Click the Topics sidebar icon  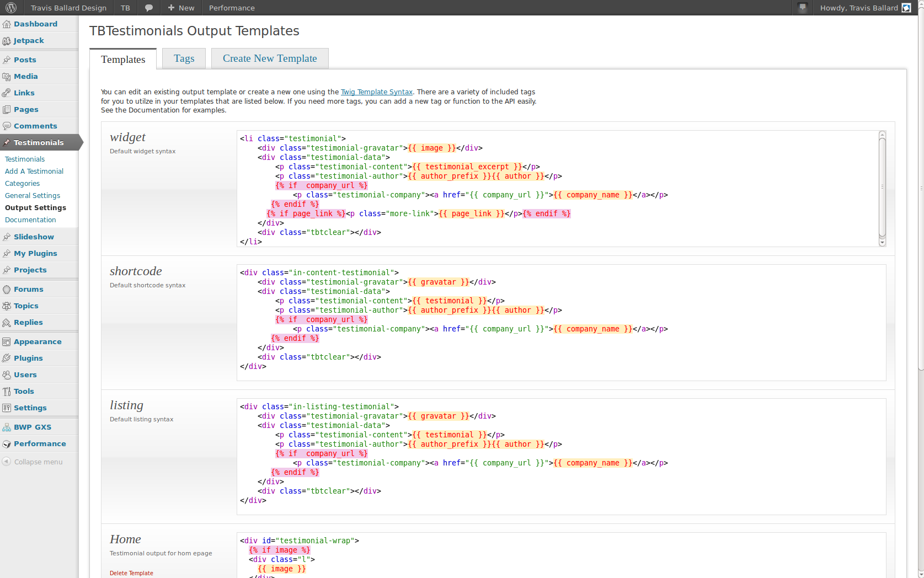point(7,306)
